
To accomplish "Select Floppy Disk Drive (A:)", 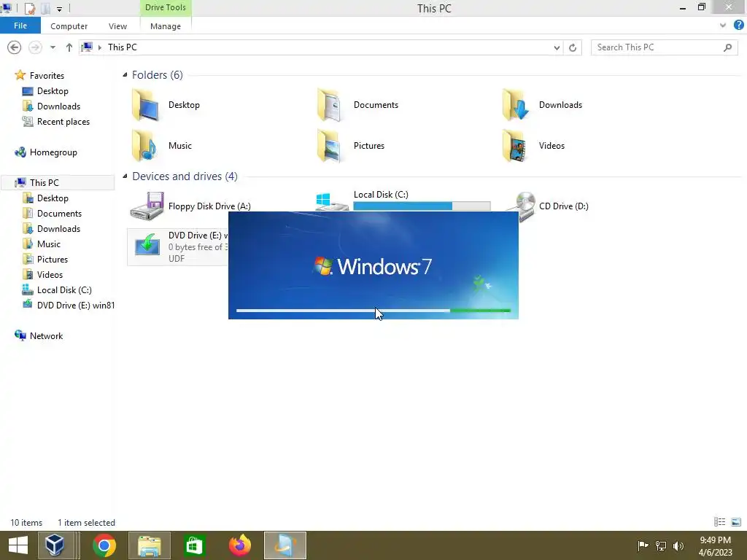I will [x=190, y=206].
